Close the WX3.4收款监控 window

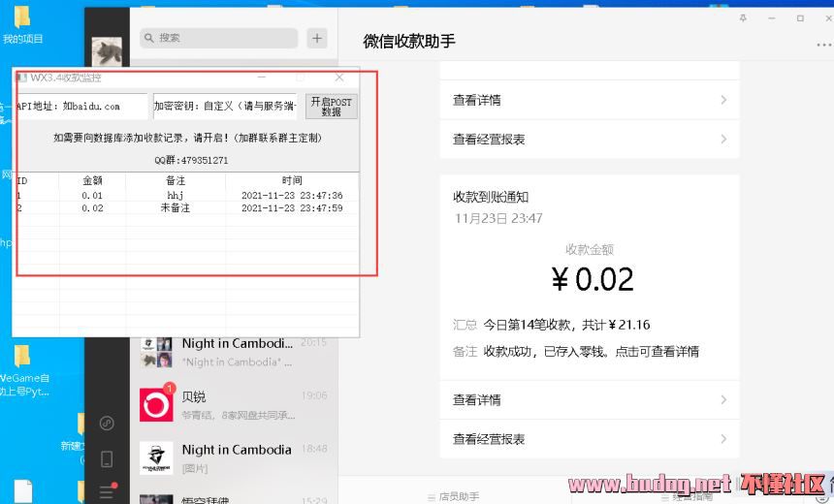(x=339, y=78)
